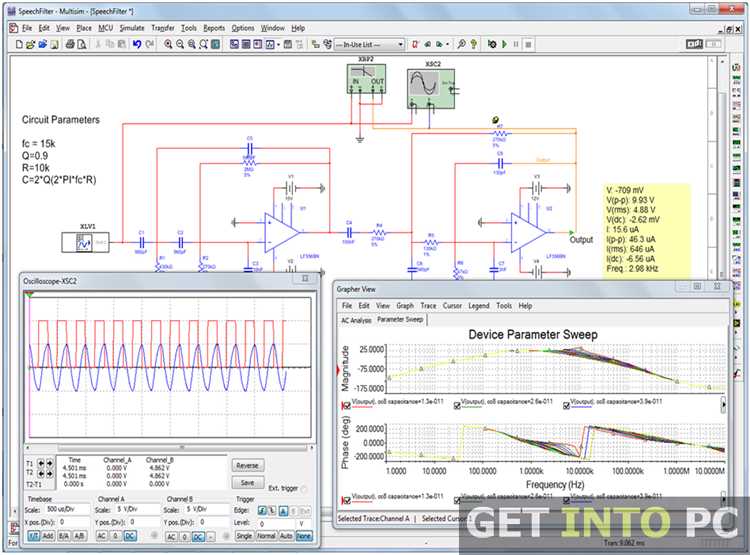Click the XBP2 Bode plotter instrument
The image size is (750, 555).
coord(366,78)
